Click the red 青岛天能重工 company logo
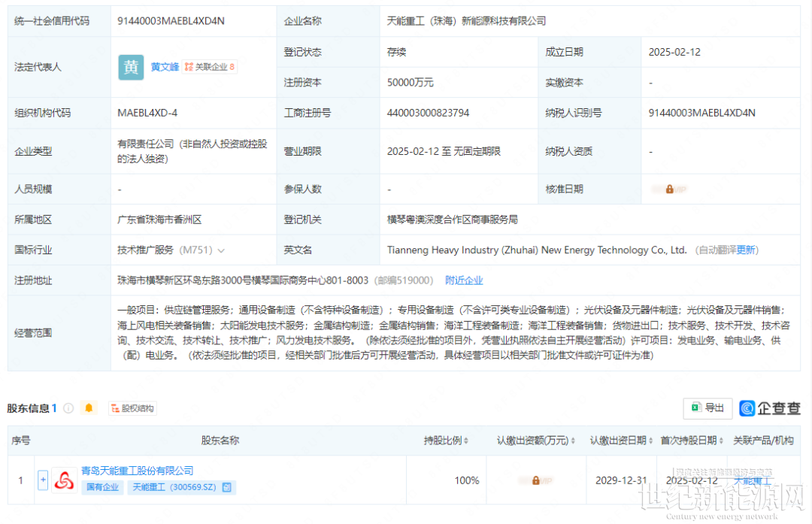The height and width of the screenshot is (524, 812). pyautogui.click(x=64, y=481)
